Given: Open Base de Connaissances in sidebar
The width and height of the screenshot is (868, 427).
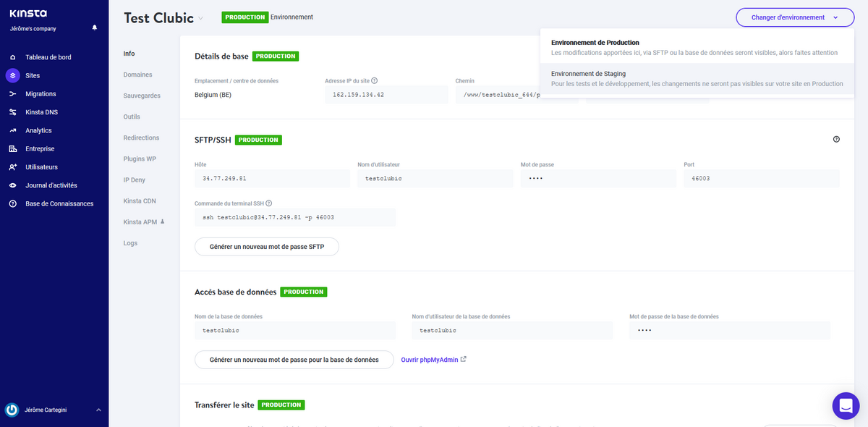Looking at the screenshot, I should (59, 204).
